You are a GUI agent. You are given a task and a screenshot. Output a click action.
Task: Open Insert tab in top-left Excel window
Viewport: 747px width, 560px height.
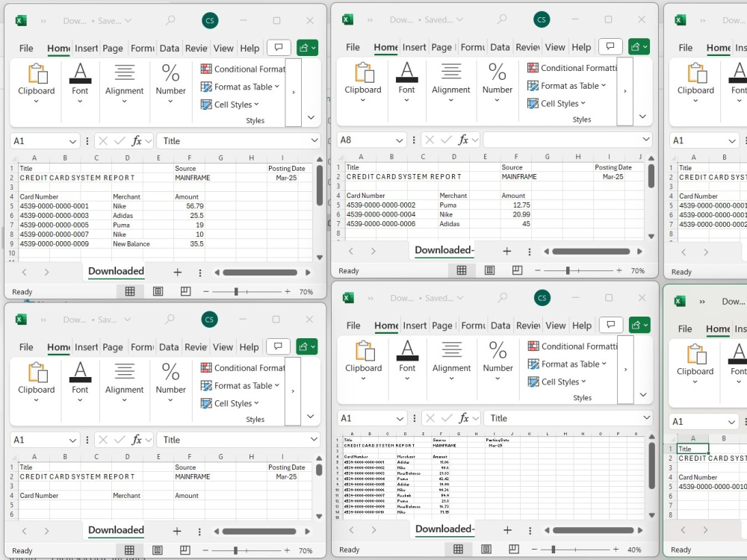click(86, 48)
